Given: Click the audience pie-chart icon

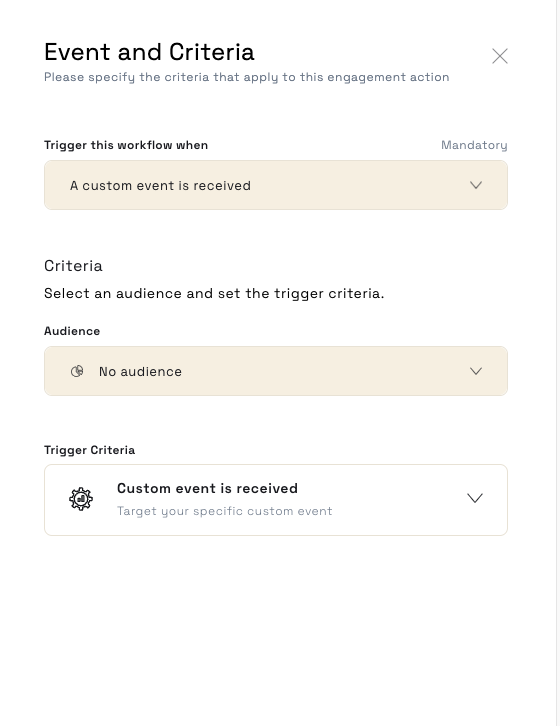Looking at the screenshot, I should (77, 371).
